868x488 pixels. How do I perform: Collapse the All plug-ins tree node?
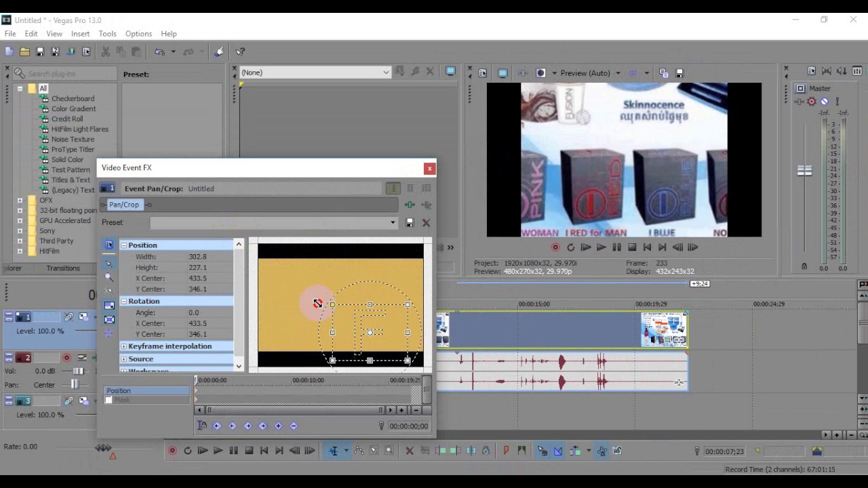(20, 89)
